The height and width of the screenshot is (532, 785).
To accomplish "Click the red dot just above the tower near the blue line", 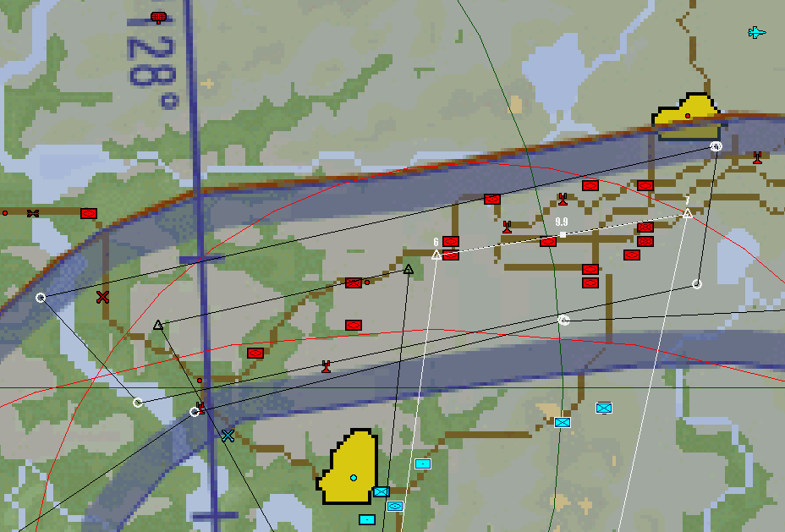I will pyautogui.click(x=200, y=381).
